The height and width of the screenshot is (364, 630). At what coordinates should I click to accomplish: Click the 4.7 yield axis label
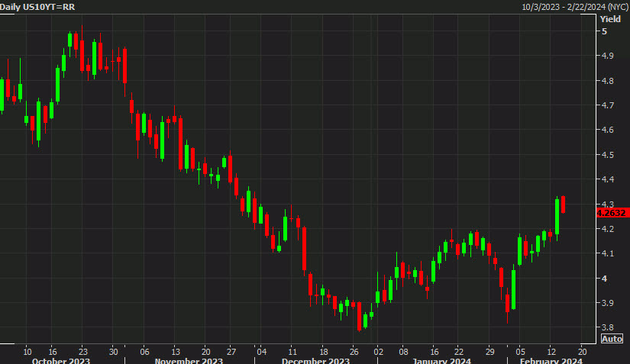[607, 105]
